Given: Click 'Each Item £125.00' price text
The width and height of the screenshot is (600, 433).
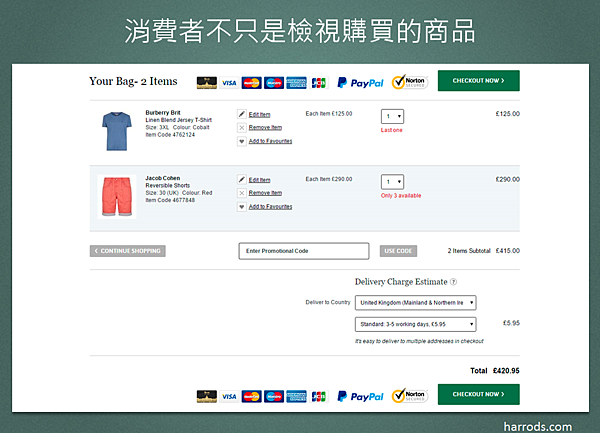Looking at the screenshot, I should point(329,114).
